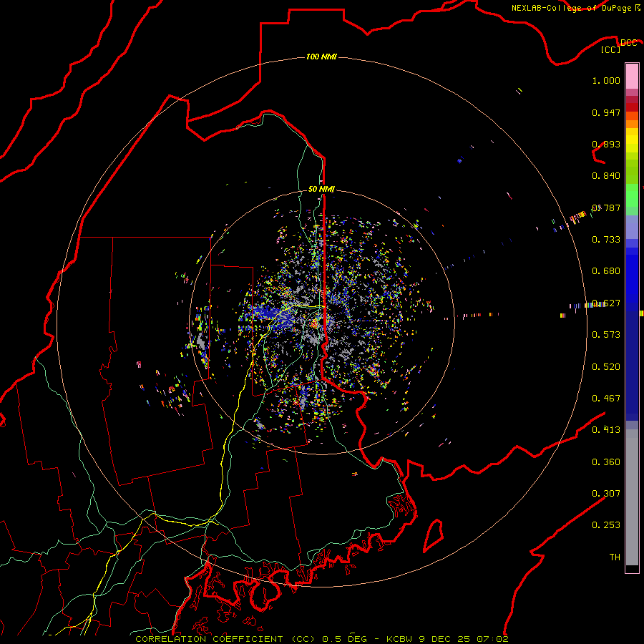The height and width of the screenshot is (644, 644).
Task: Select the 0.627 scale value
Action: (606, 303)
